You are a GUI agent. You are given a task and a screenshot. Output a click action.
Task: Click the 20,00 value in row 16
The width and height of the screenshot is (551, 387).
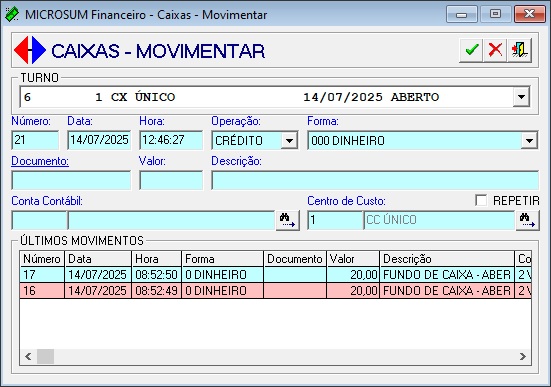click(x=364, y=291)
